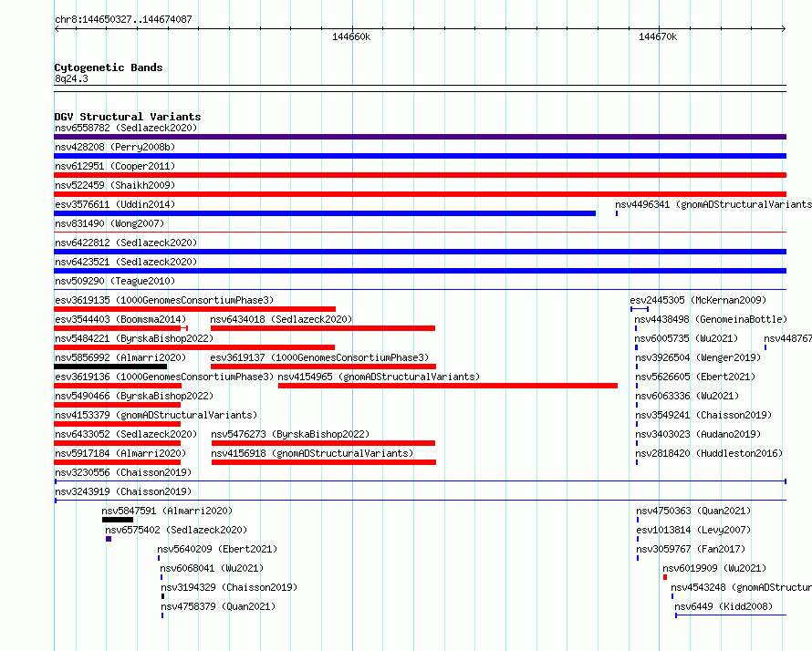
Task: Click the esv2445305 blue bracket feature
Action: [x=640, y=309]
